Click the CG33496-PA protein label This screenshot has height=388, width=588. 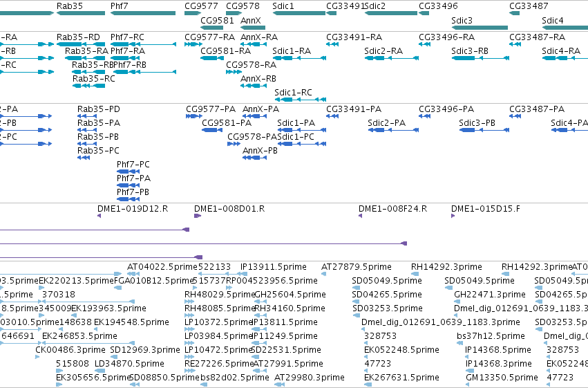tap(446, 109)
